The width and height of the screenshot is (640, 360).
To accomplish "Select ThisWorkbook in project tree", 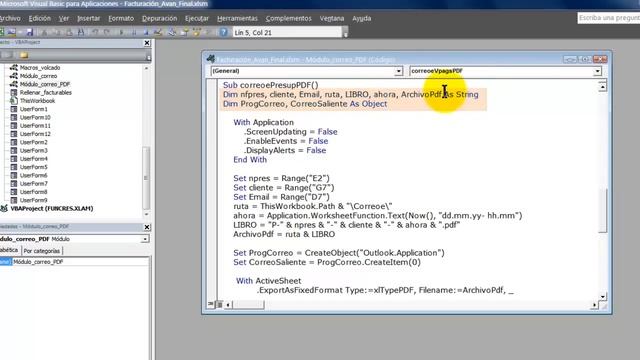I will [x=37, y=101].
